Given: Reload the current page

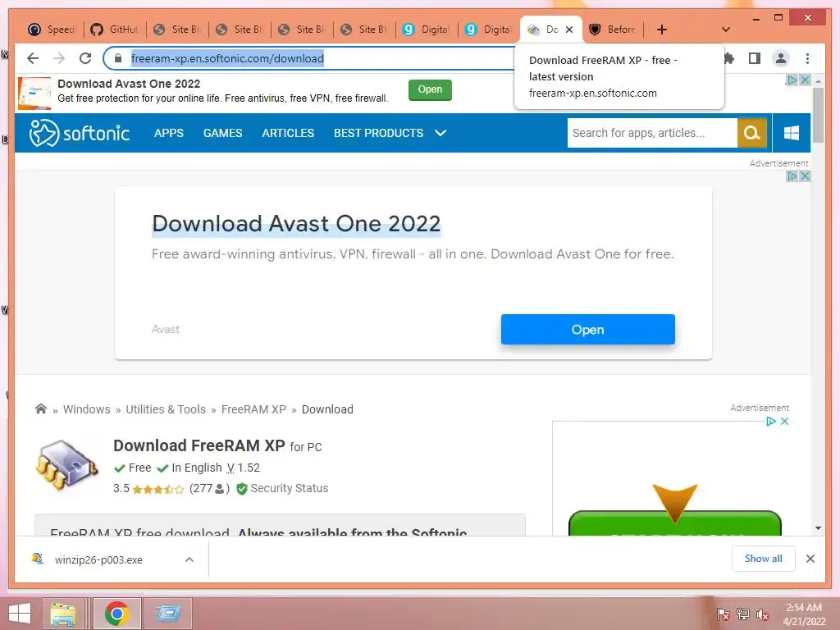Looking at the screenshot, I should pos(85,58).
